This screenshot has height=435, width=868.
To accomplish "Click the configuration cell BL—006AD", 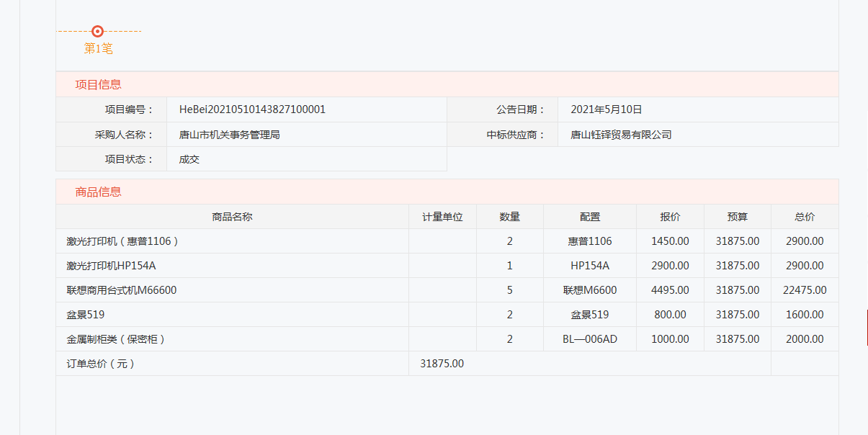I will click(x=590, y=339).
